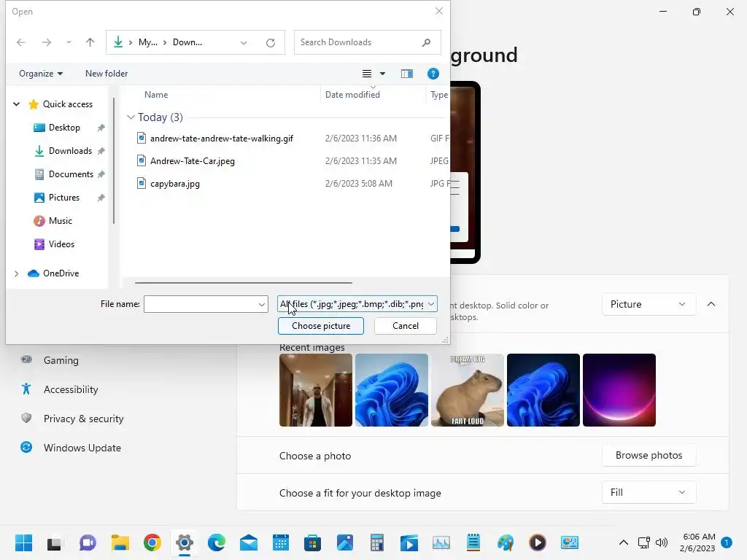
Task: Open dialog Help icon
Action: [x=433, y=74]
